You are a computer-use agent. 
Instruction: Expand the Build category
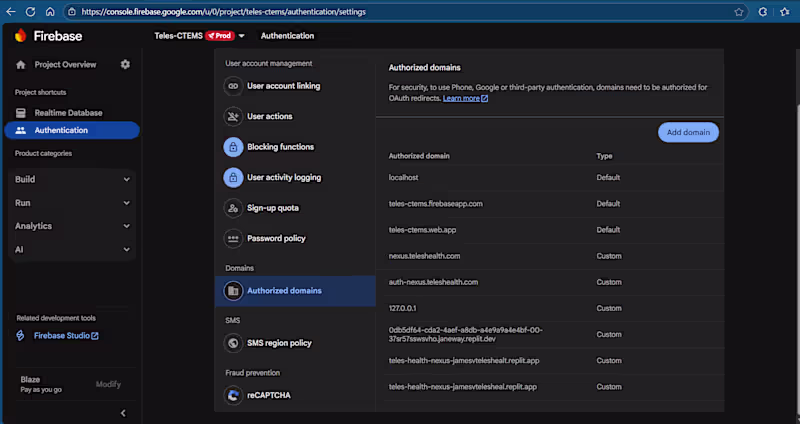72,179
